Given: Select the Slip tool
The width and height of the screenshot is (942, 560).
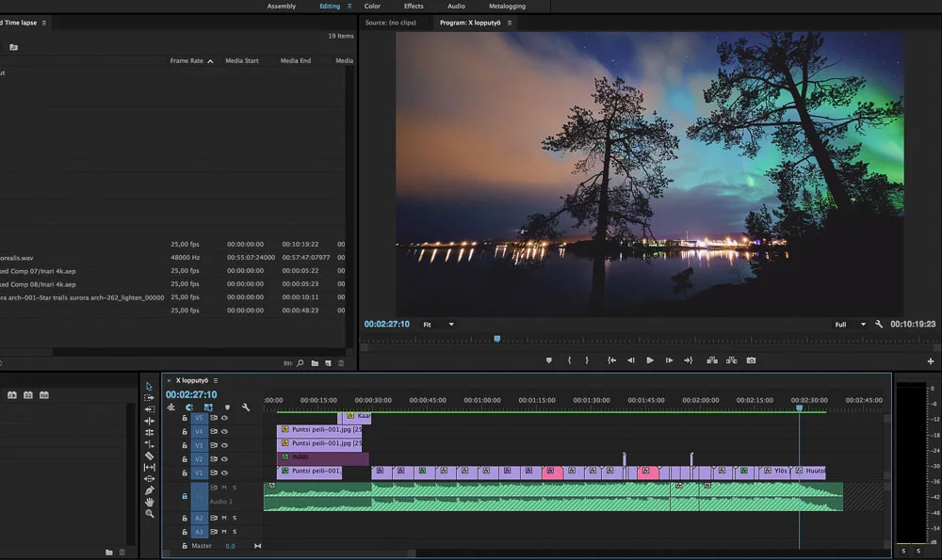Looking at the screenshot, I should tap(149, 467).
